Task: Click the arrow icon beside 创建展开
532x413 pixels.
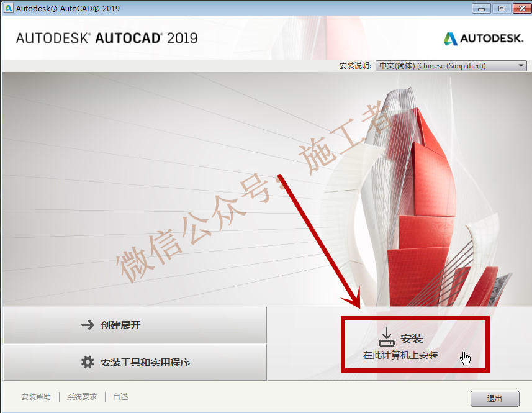Action: (88, 325)
